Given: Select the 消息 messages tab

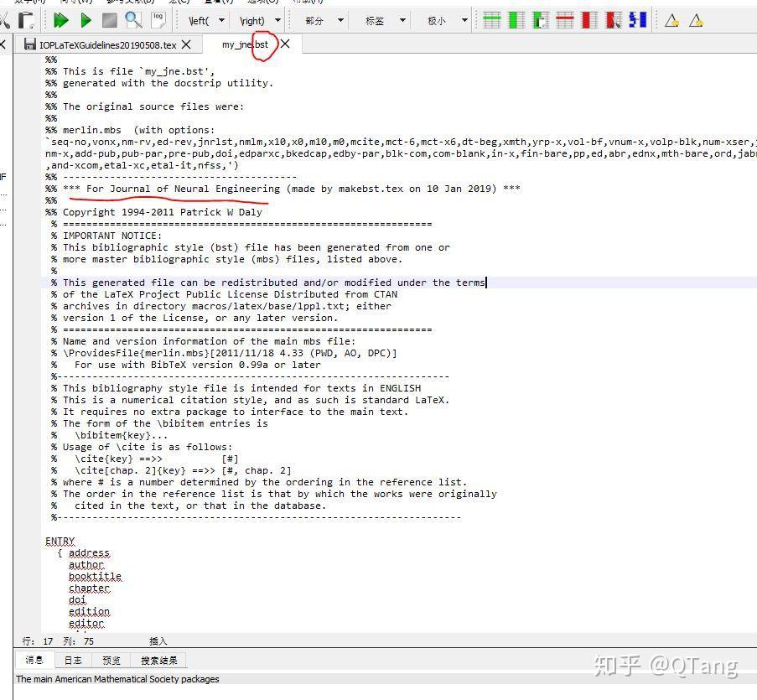Looking at the screenshot, I should (34, 660).
